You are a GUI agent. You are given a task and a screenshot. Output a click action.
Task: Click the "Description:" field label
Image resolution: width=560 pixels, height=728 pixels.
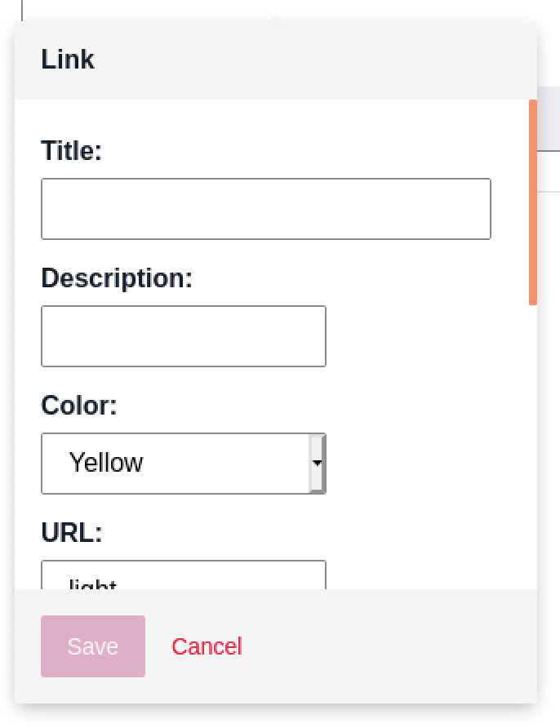click(x=117, y=278)
